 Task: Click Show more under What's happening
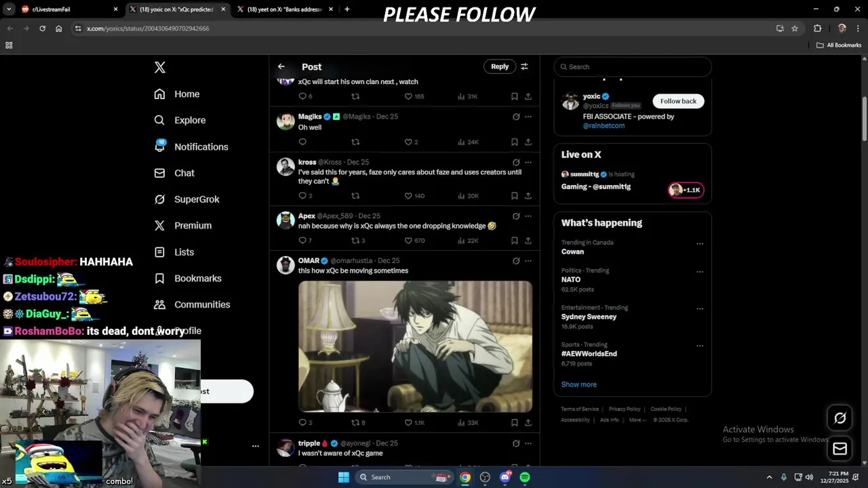(578, 384)
